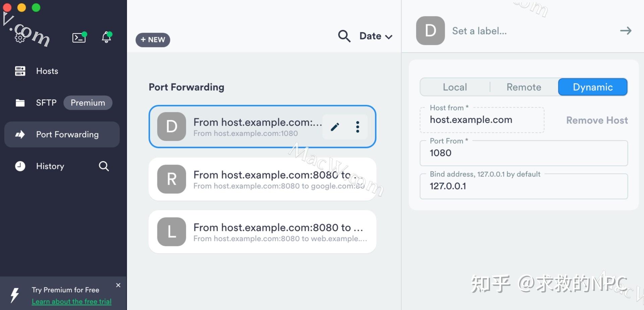Select the Dynamic forwarding tab
Image resolution: width=644 pixels, height=310 pixels.
[592, 87]
